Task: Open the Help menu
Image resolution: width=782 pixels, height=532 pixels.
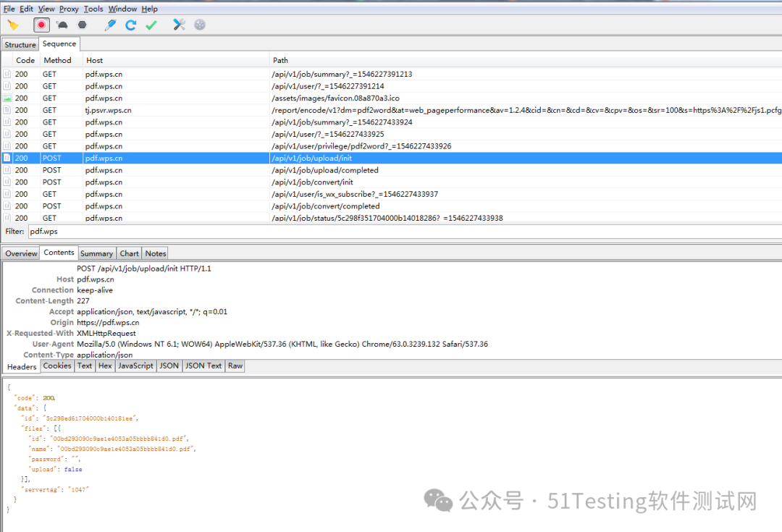Action: click(x=150, y=9)
